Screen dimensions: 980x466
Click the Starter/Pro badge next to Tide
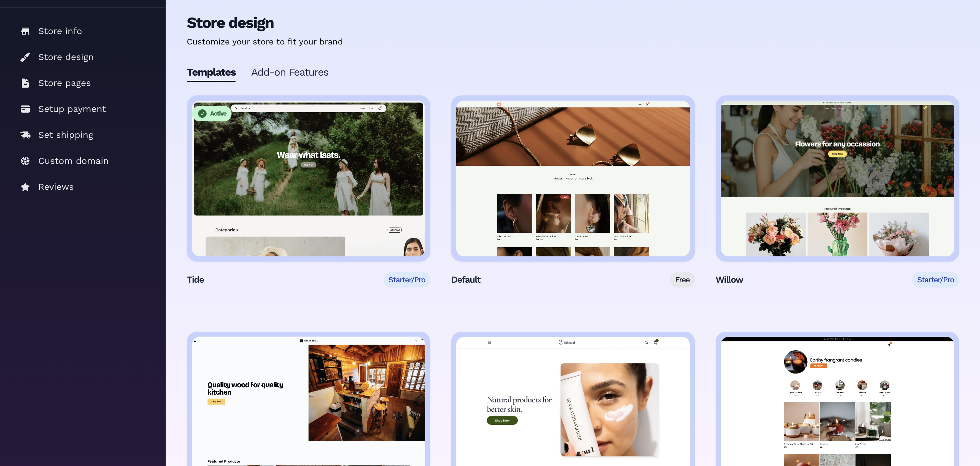[x=407, y=280]
